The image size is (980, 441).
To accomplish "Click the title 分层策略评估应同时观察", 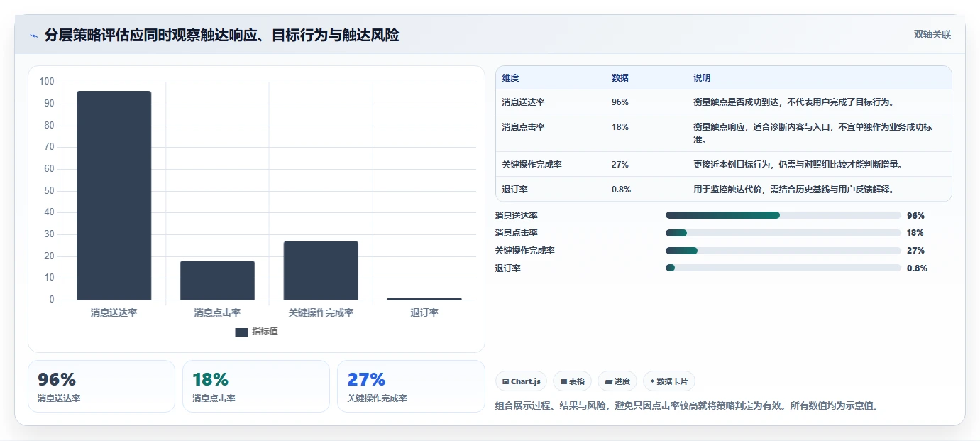I will 221,36.
